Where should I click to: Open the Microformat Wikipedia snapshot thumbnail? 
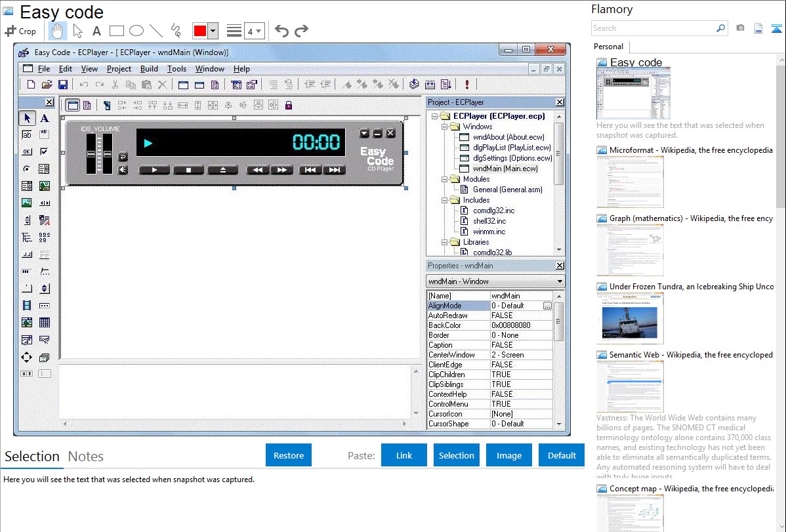point(630,182)
